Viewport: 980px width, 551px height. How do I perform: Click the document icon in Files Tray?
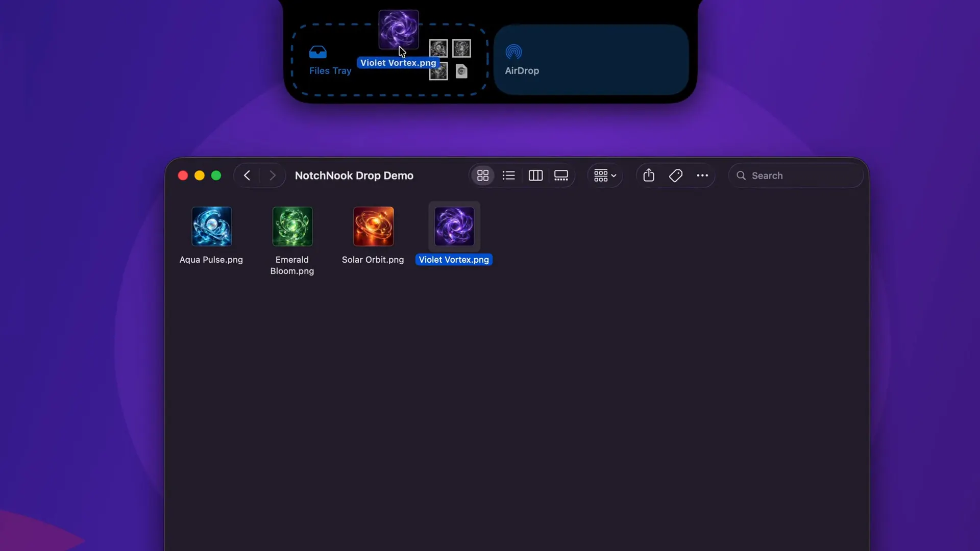(x=461, y=71)
